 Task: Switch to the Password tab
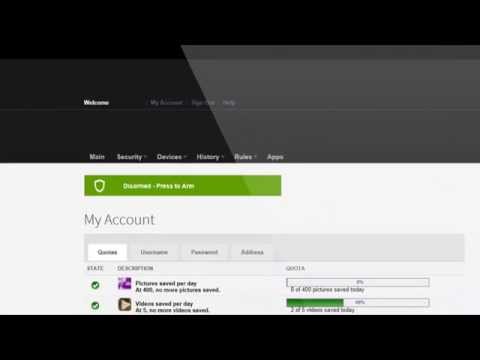204,252
